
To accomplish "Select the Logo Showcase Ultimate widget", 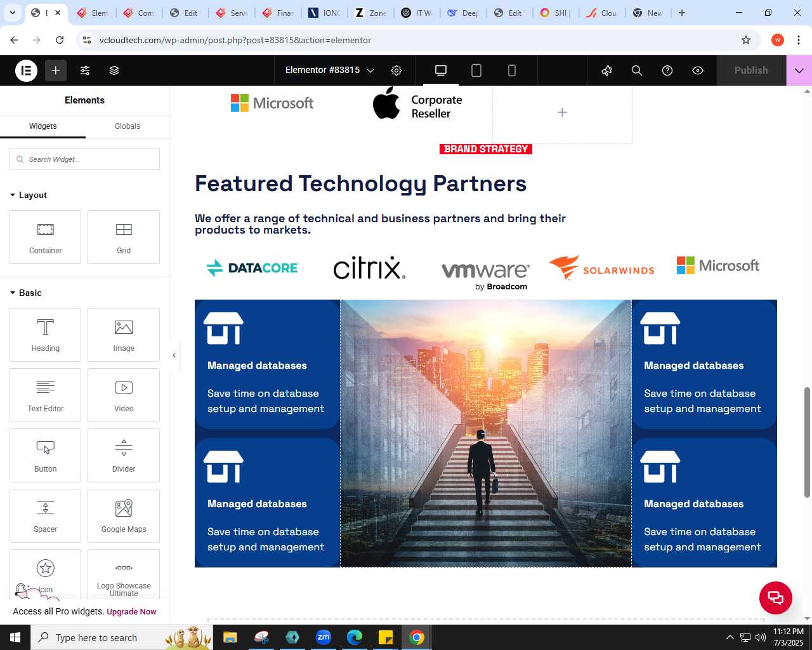I will point(124,574).
